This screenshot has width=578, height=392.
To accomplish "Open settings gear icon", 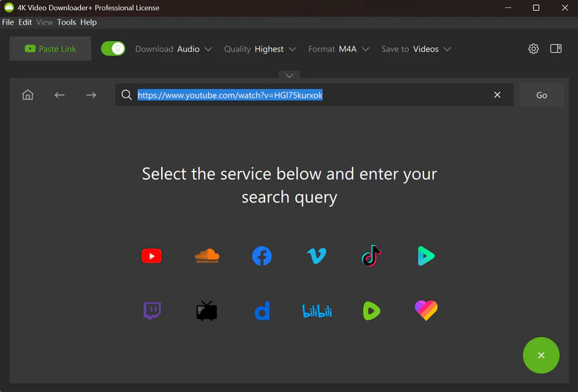I will click(x=533, y=48).
